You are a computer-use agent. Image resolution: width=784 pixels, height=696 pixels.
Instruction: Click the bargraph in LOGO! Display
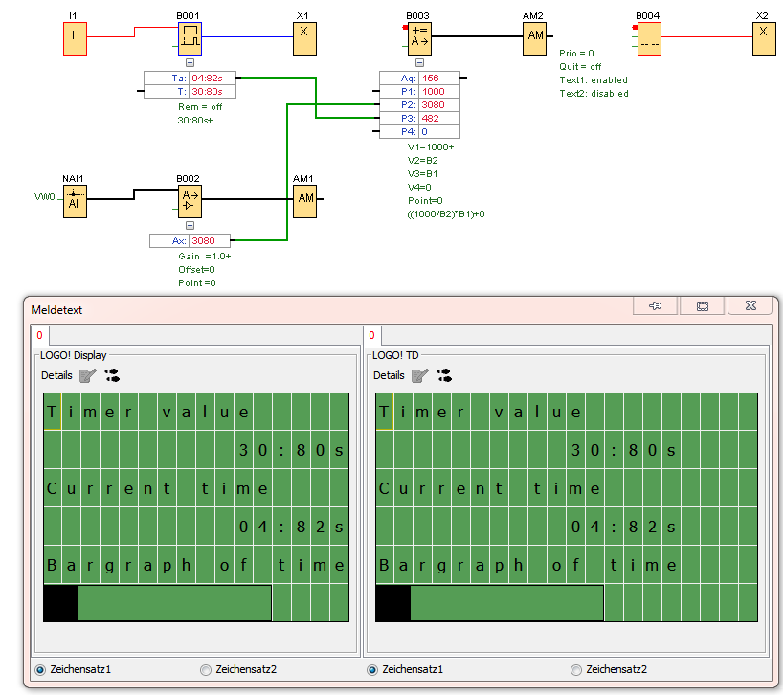[158, 603]
